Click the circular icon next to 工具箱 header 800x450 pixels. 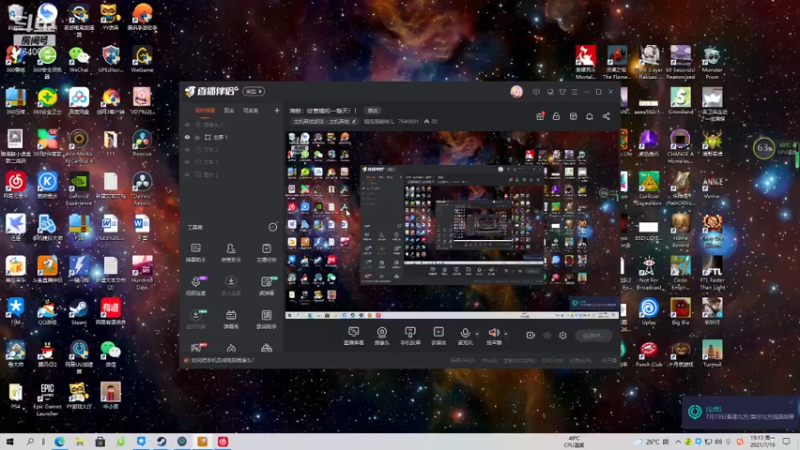[x=273, y=227]
